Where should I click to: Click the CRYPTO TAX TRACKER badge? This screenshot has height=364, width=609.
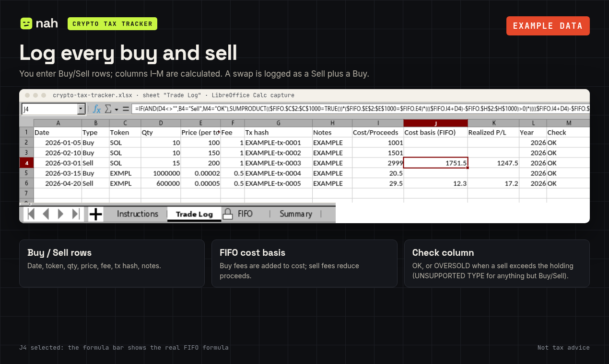tap(113, 24)
